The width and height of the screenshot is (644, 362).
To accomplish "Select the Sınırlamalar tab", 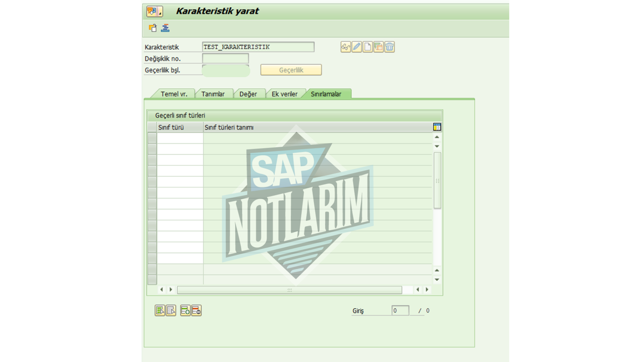I will point(326,94).
